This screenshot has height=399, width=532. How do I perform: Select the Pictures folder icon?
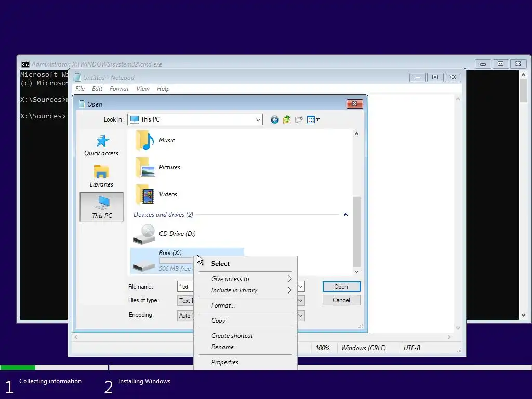pos(145,167)
